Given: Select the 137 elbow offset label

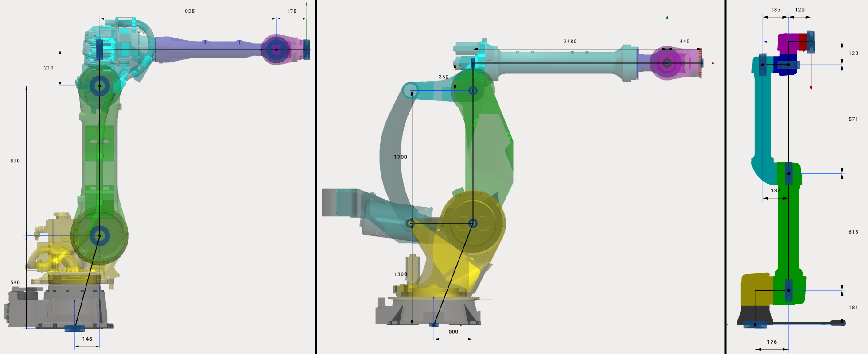Looking at the screenshot, I should 775,191.
